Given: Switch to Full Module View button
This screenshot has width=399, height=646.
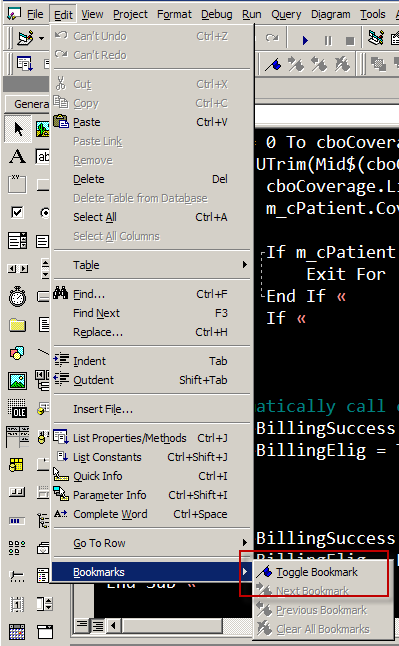Looking at the screenshot, I should [x=98, y=626].
